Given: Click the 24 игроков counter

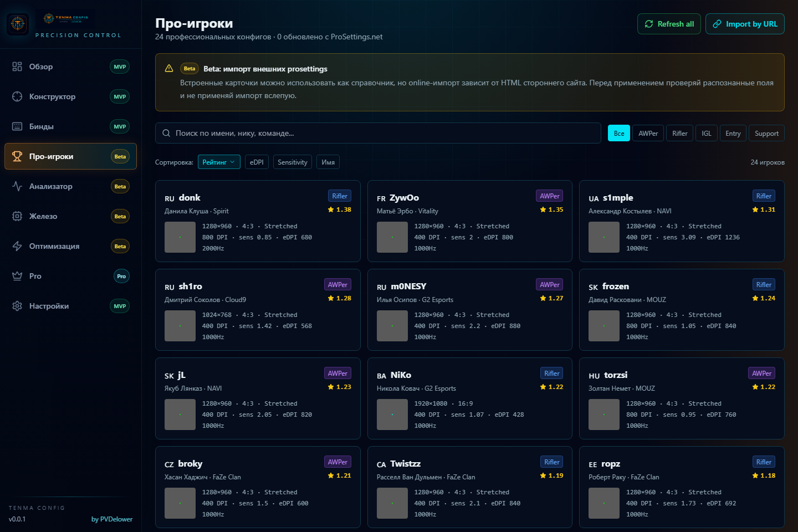Looking at the screenshot, I should [x=768, y=162].
